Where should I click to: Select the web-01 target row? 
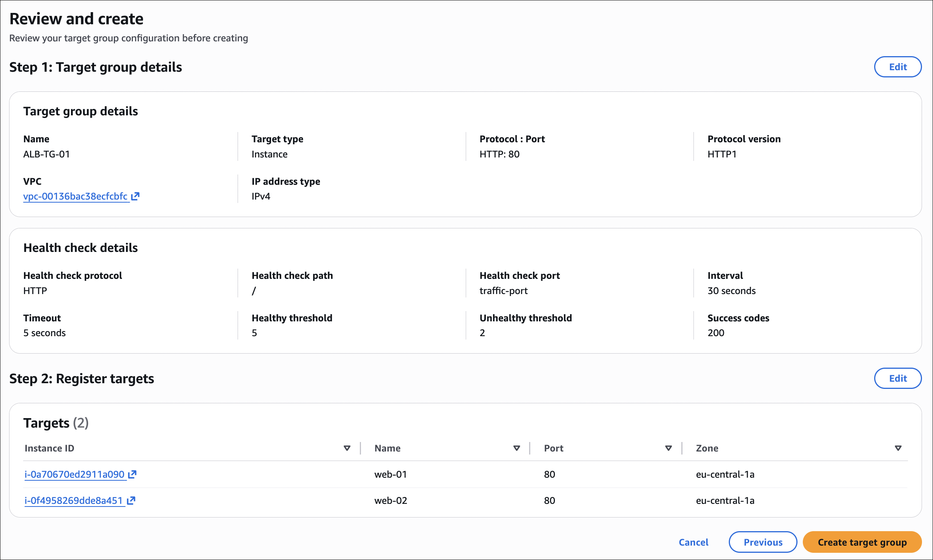click(x=391, y=474)
